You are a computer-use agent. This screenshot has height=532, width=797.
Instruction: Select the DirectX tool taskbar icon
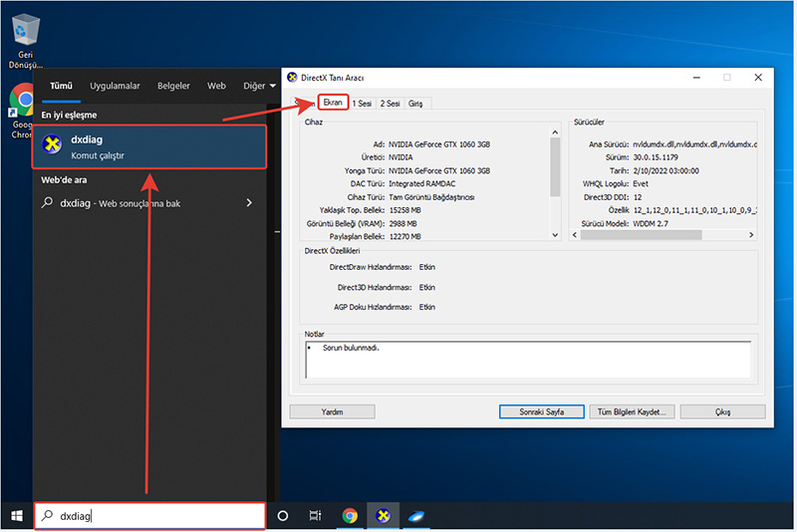click(384, 515)
